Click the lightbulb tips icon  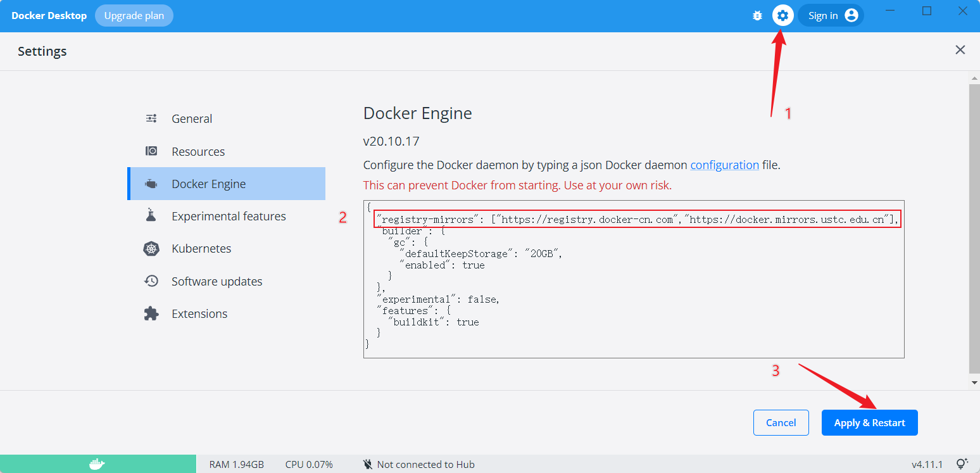[962, 464]
